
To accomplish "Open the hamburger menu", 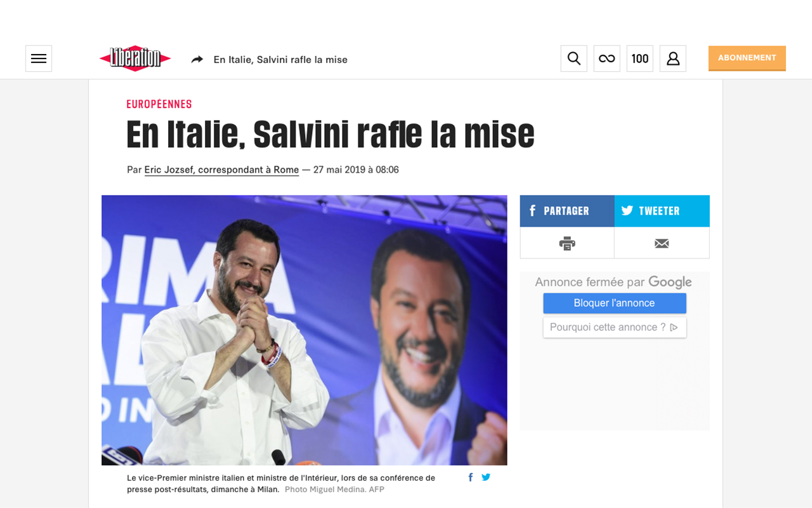I will (x=39, y=58).
